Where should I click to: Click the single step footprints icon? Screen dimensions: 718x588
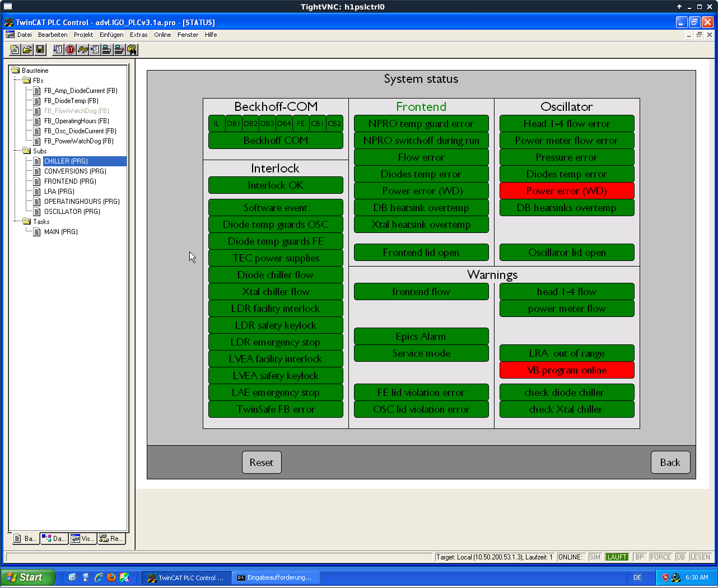[x=82, y=50]
